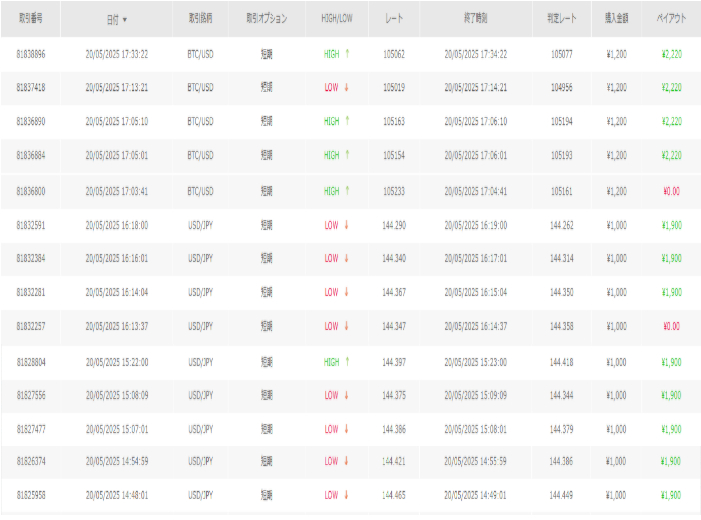Select trade number 81827556

click(31, 395)
